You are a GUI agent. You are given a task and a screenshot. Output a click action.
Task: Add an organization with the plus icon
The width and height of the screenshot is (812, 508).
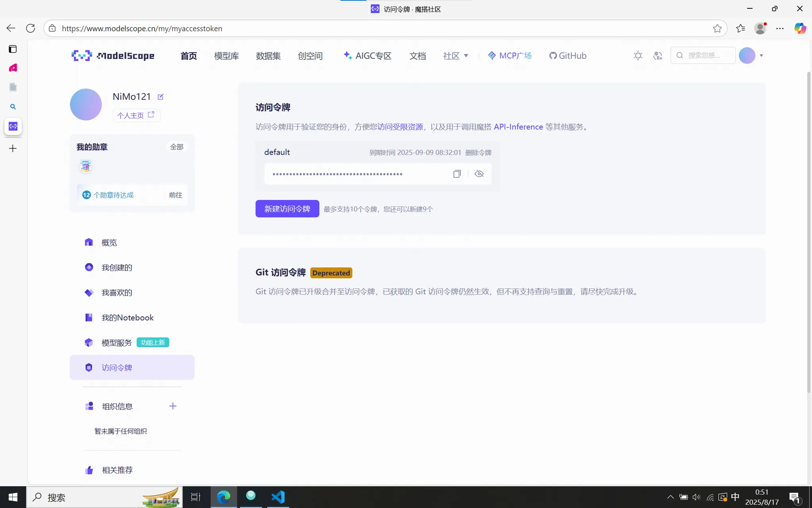point(173,406)
